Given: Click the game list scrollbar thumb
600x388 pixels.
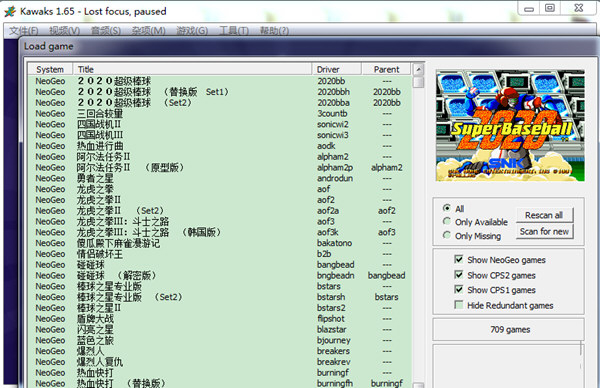Looking at the screenshot, I should point(419,82).
